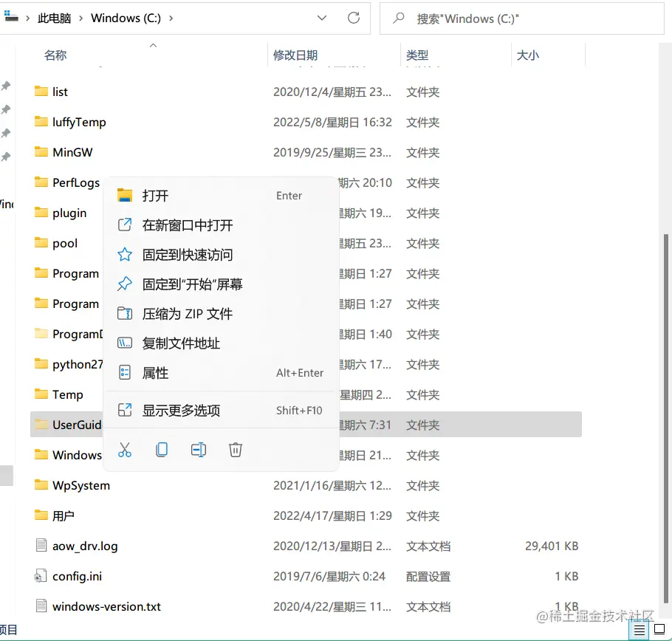This screenshot has width=672, height=641.
Task: Choose 属性 menu entry
Action: (x=221, y=373)
